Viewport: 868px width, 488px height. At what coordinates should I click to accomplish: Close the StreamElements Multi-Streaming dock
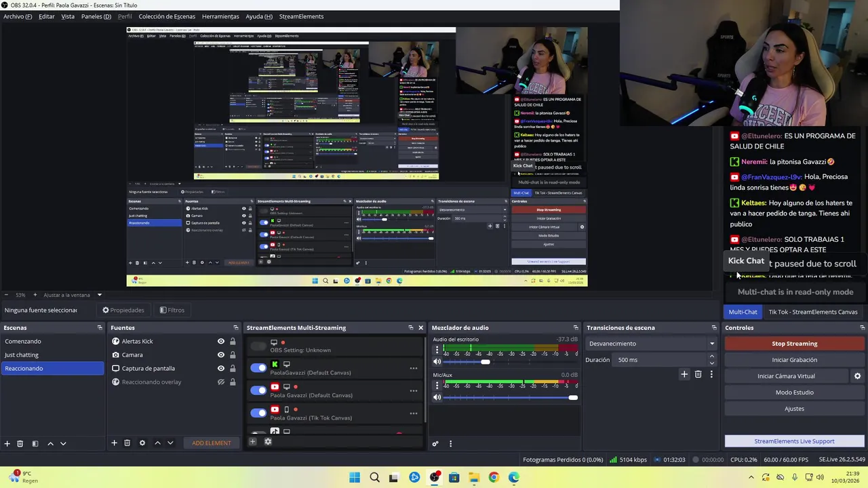[x=420, y=327]
